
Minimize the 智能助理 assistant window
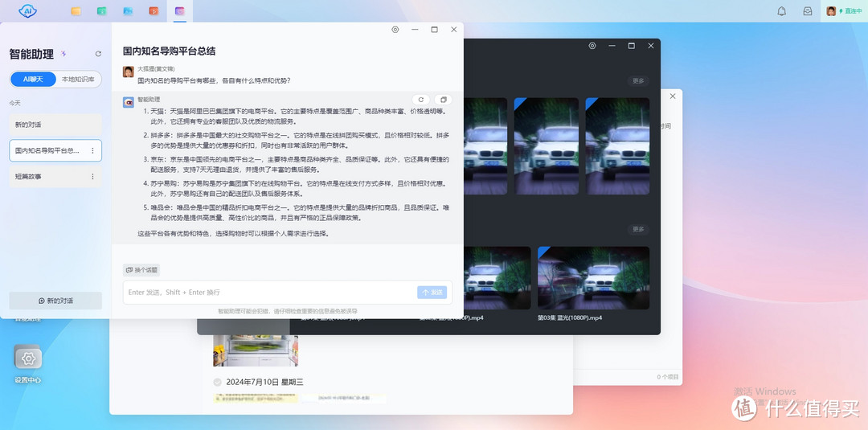415,30
